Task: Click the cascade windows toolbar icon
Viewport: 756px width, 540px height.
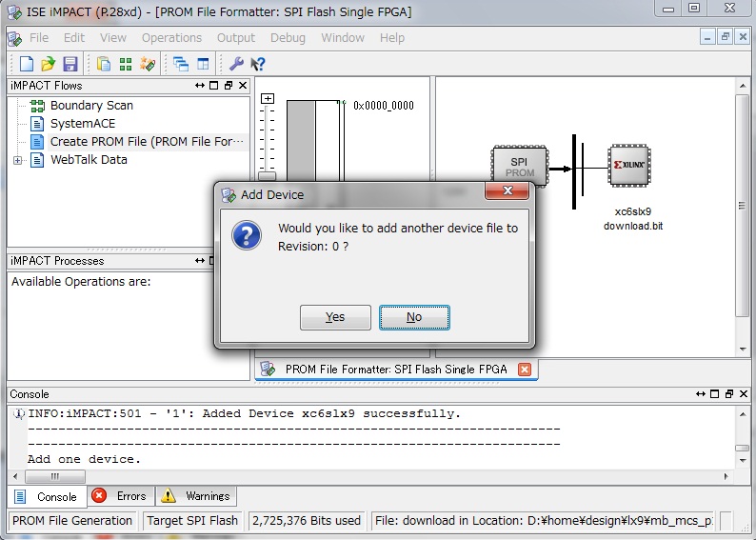Action: tap(181, 64)
